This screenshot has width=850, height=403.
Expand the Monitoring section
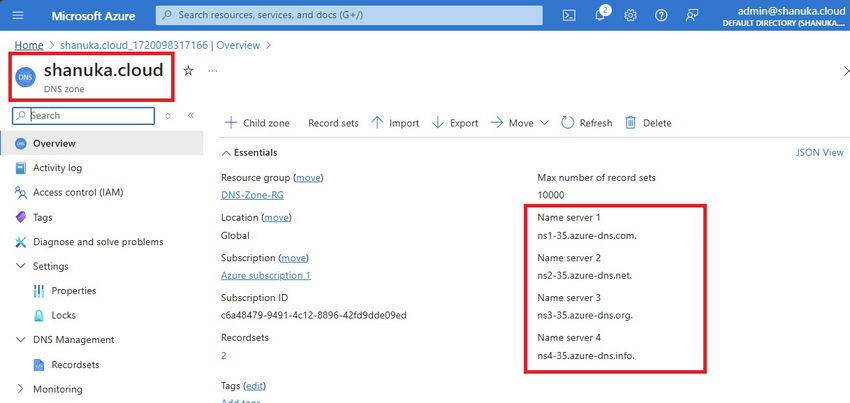(21, 389)
